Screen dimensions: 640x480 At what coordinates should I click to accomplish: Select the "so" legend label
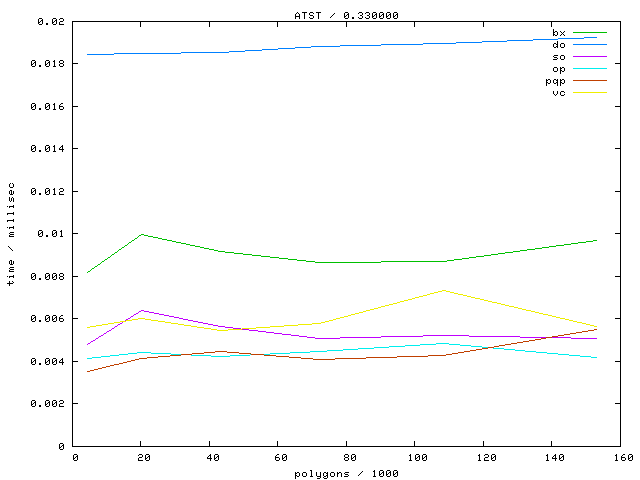point(558,57)
